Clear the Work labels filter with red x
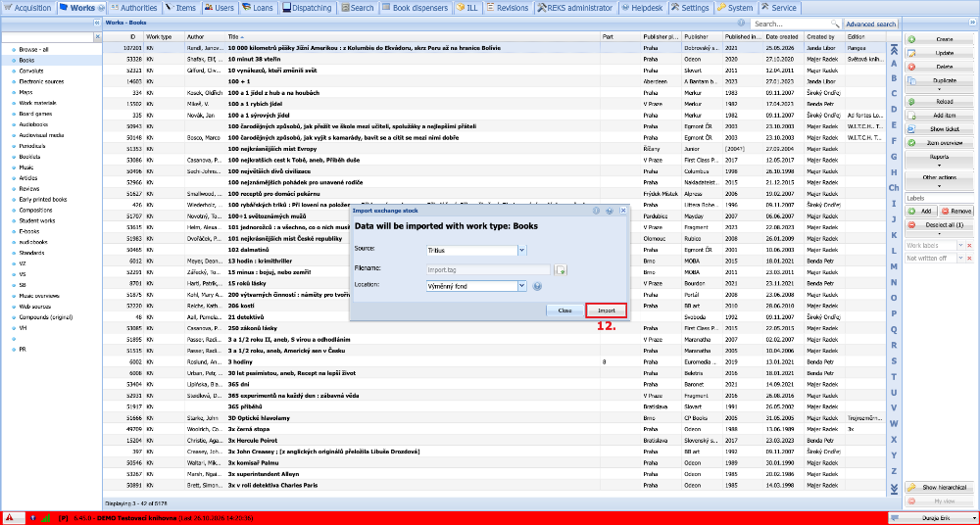The width and height of the screenshot is (980, 525). [x=970, y=246]
